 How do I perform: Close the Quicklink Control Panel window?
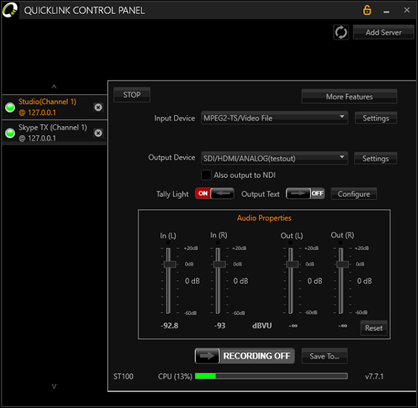[x=407, y=10]
